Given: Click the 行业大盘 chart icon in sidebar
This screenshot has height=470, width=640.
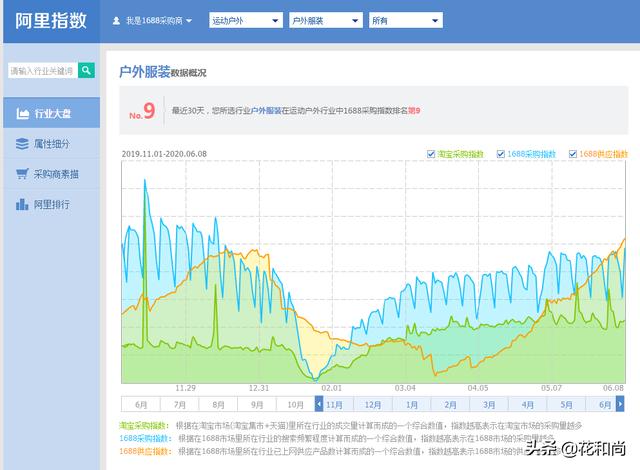Looking at the screenshot, I should click(22, 113).
